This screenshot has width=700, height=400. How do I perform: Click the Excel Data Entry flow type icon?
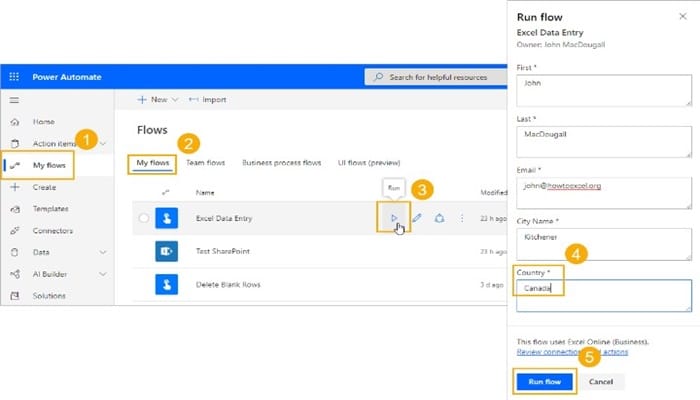[x=167, y=218]
